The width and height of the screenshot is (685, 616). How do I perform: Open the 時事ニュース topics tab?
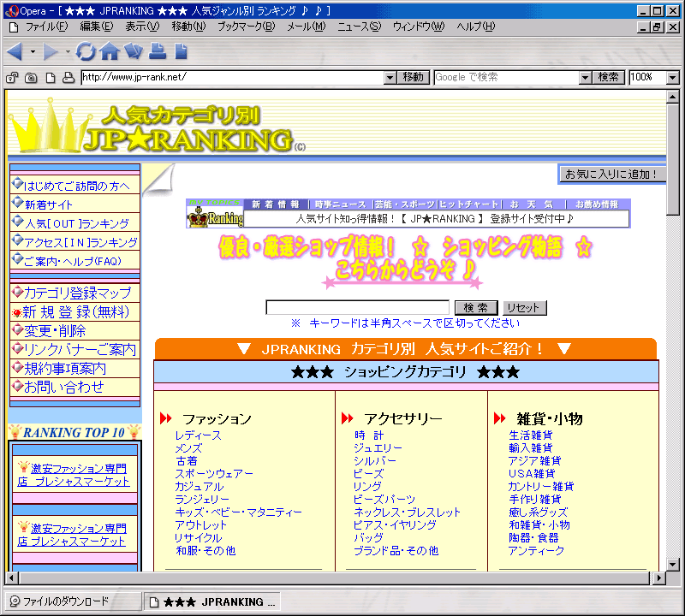340,204
